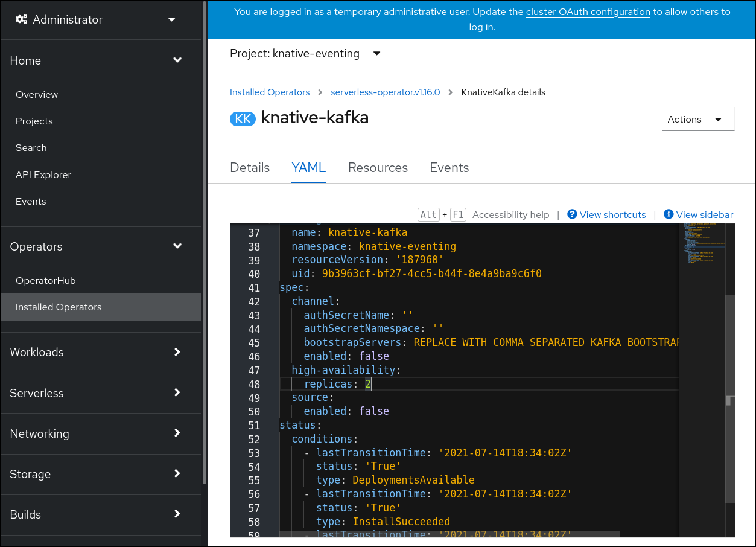Image resolution: width=756 pixels, height=547 pixels.
Task: Click the View sidebar info icon
Action: (669, 214)
